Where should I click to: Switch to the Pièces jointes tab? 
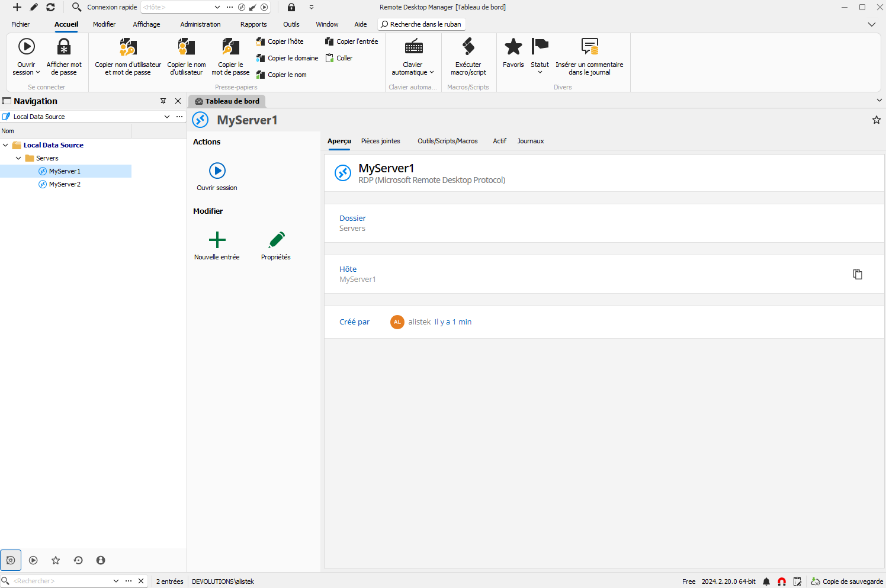click(x=380, y=141)
